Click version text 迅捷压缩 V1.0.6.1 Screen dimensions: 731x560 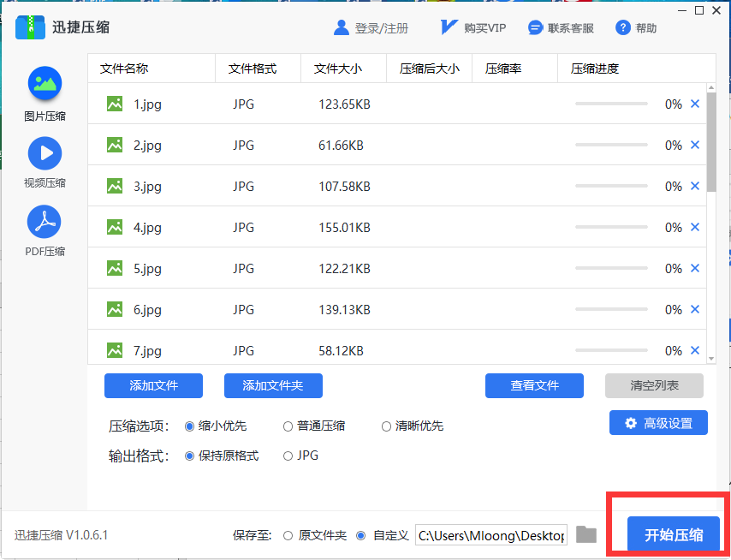[x=61, y=535]
